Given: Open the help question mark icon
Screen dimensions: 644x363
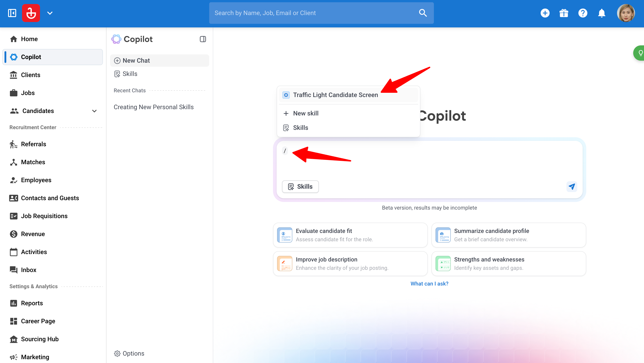Looking at the screenshot, I should point(582,13).
